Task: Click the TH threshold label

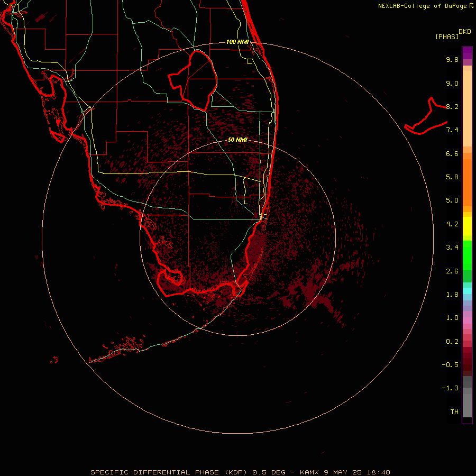Action: point(454,412)
